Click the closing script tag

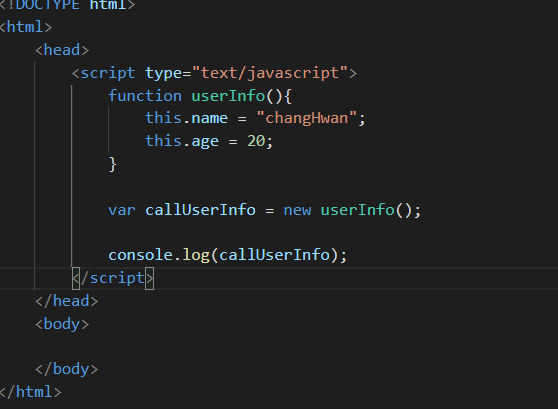click(x=113, y=278)
